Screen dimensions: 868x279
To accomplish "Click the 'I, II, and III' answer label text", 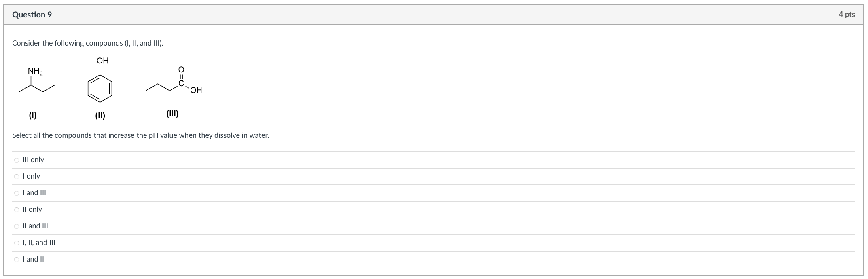I will (x=39, y=243).
